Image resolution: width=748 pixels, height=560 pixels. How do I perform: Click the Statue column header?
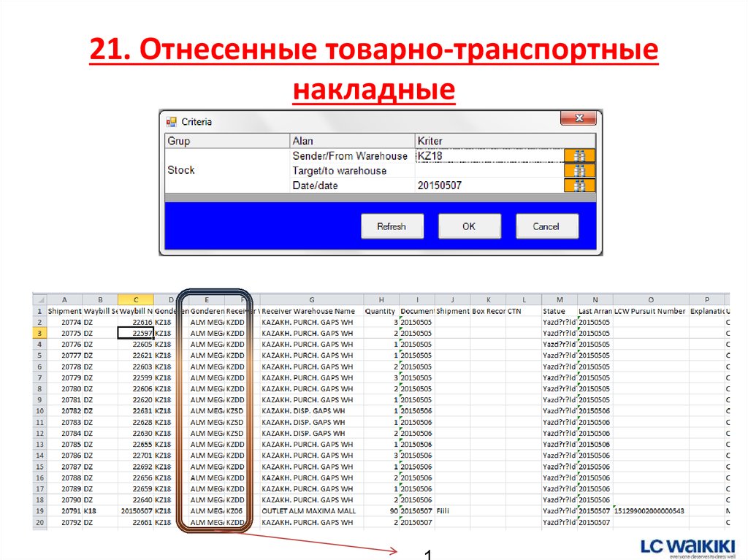[553, 310]
